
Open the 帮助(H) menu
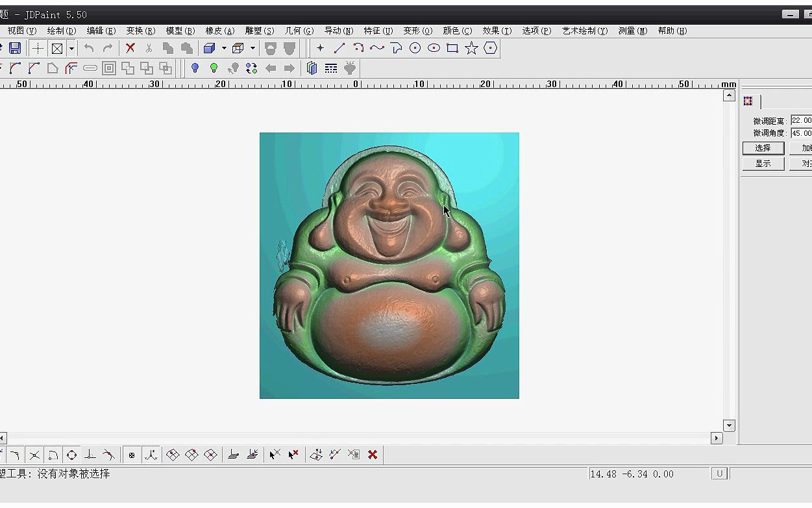pos(672,31)
